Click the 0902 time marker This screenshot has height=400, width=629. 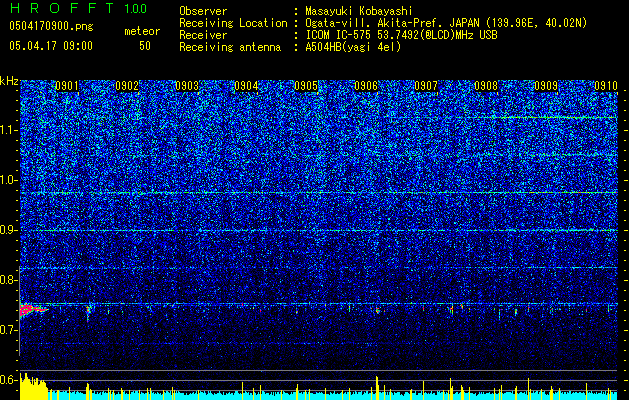[x=127, y=86]
